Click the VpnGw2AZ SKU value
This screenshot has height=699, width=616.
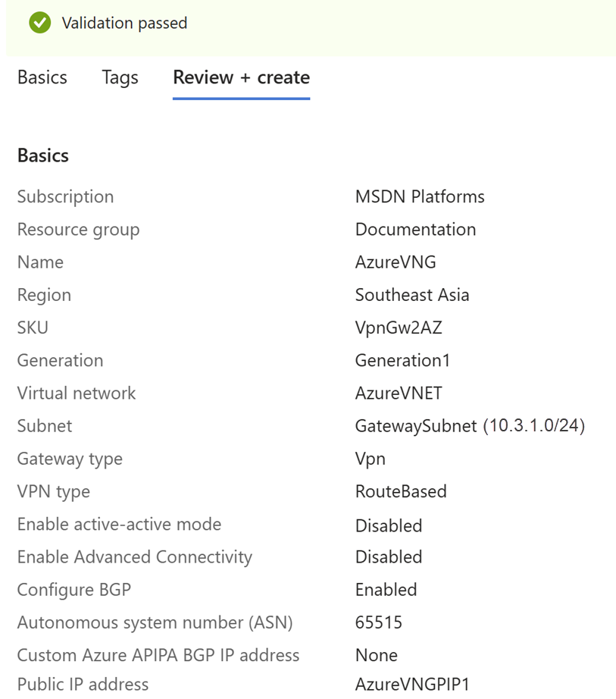[x=399, y=328]
